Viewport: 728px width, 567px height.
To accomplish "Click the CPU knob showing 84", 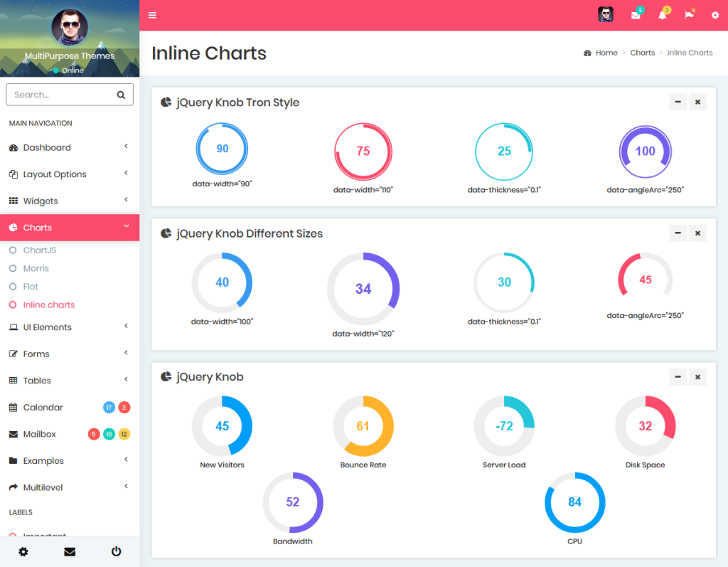I will 574,502.
